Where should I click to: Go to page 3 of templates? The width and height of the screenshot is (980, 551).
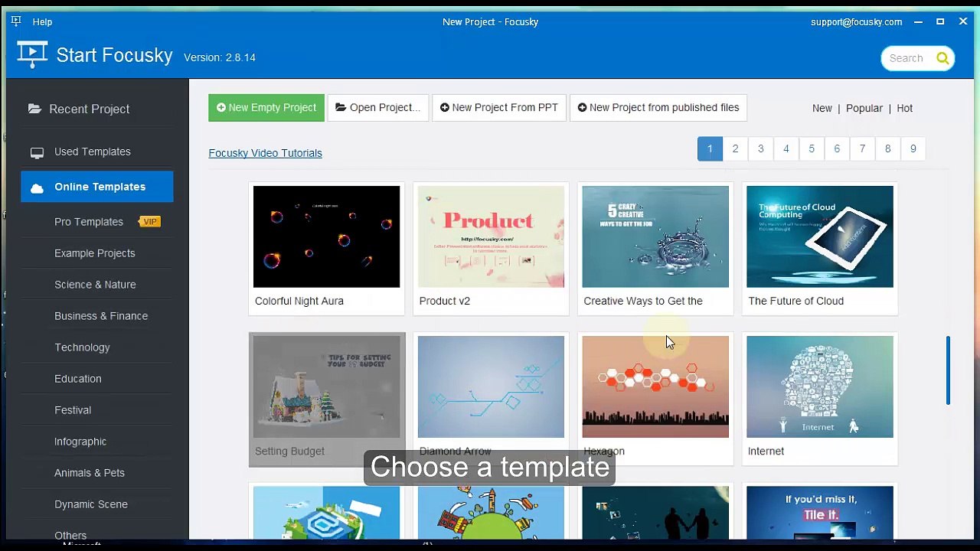tap(760, 148)
